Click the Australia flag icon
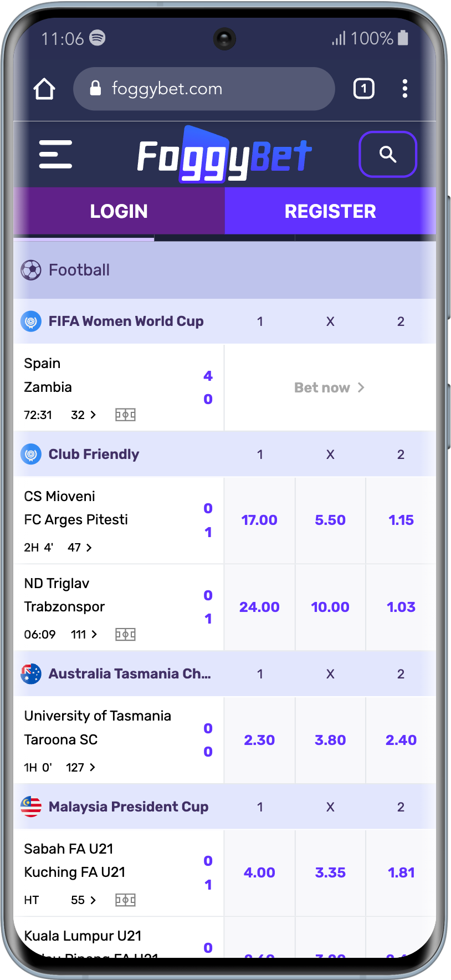The width and height of the screenshot is (451, 980). tap(31, 673)
